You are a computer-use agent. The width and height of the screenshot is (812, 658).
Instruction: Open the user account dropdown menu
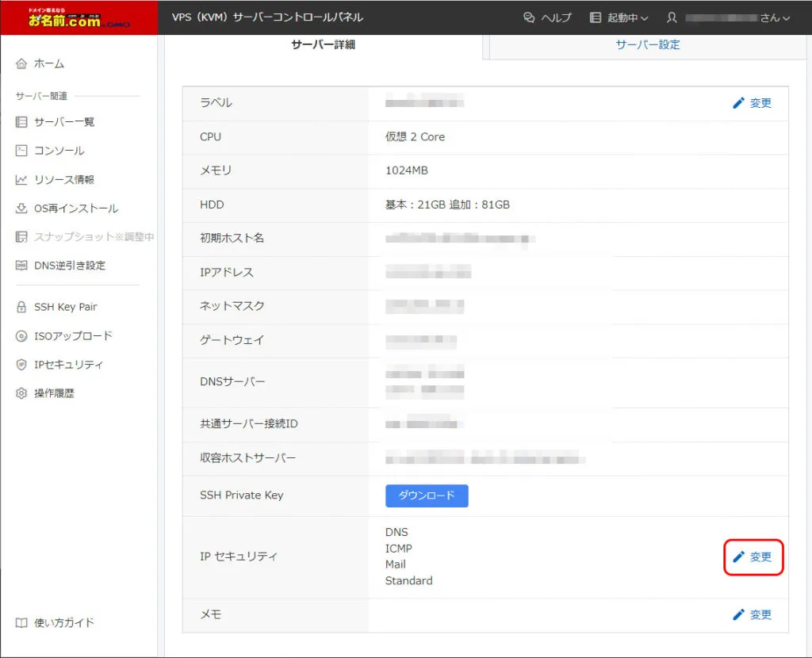pyautogui.click(x=729, y=17)
